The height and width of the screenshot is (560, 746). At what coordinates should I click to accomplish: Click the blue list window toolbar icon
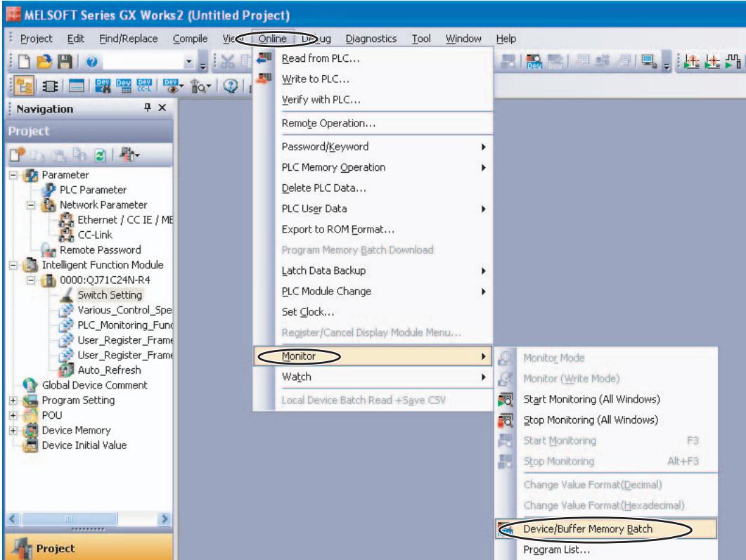pos(76,86)
